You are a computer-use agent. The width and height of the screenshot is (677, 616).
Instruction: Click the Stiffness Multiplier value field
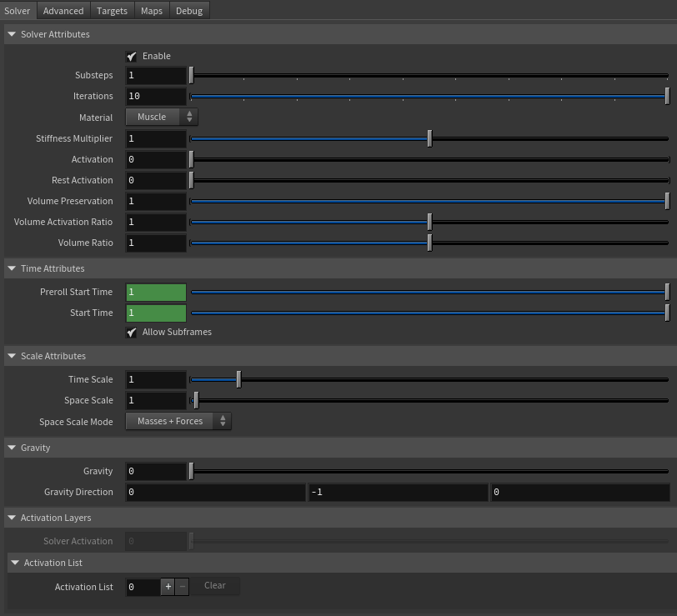pyautogui.click(x=156, y=138)
